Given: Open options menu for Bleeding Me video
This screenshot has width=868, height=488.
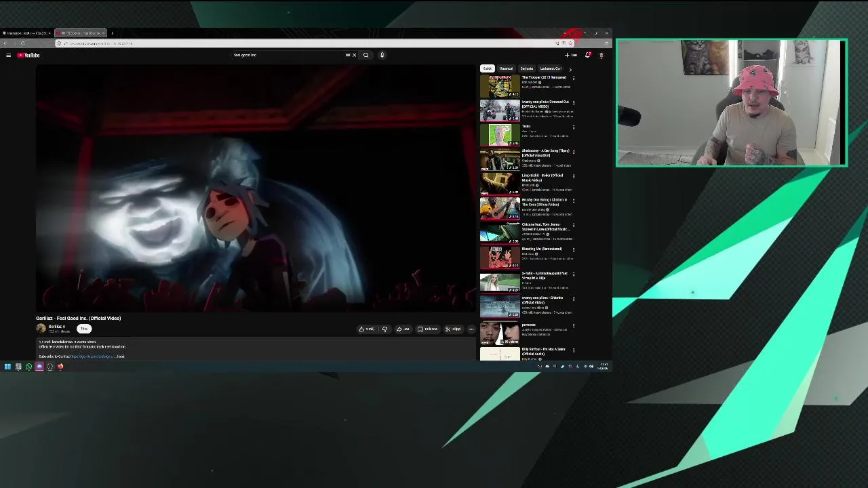Looking at the screenshot, I should tap(574, 249).
